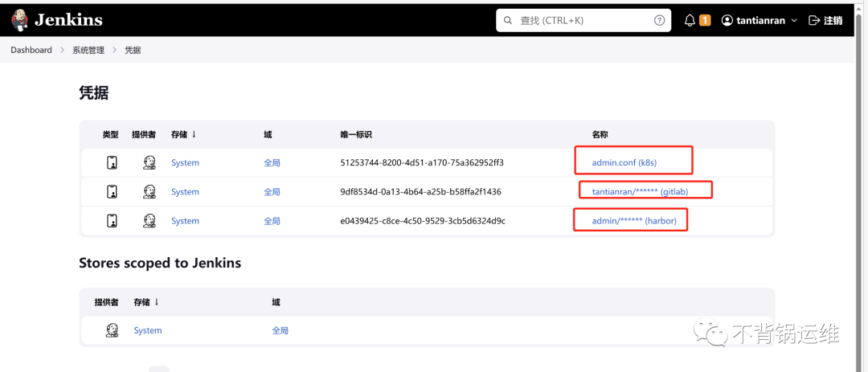Screen dimensions: 868x372
Task: Click credential type icon in admin.conf row
Action: click(x=112, y=163)
